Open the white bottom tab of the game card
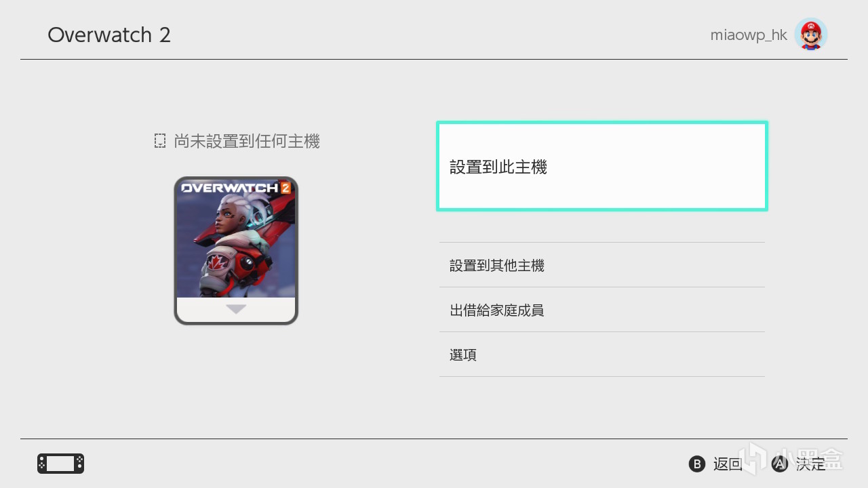The height and width of the screenshot is (488, 868). [236, 310]
